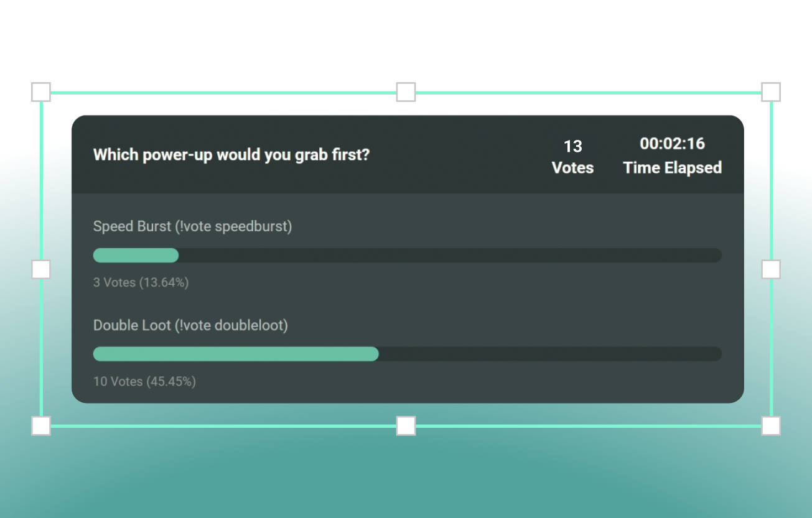Grab the bottom-right selection handle
Viewport: 812px width, 518px height.
770,425
